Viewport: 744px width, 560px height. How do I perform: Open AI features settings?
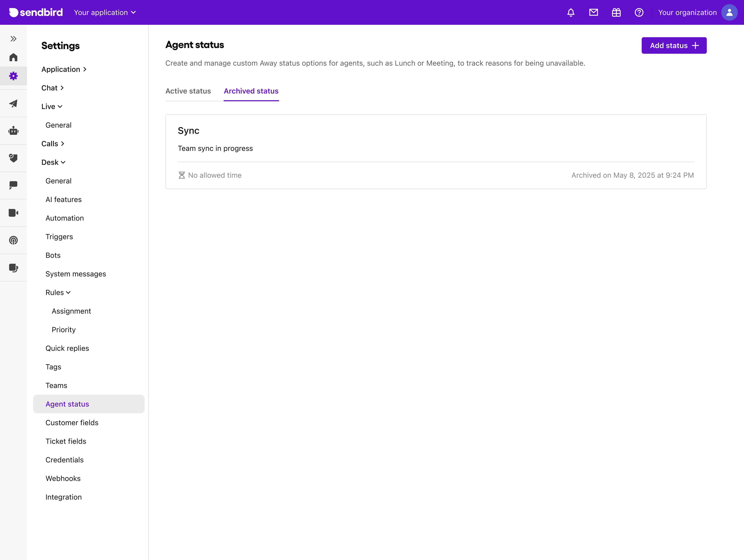[64, 199]
